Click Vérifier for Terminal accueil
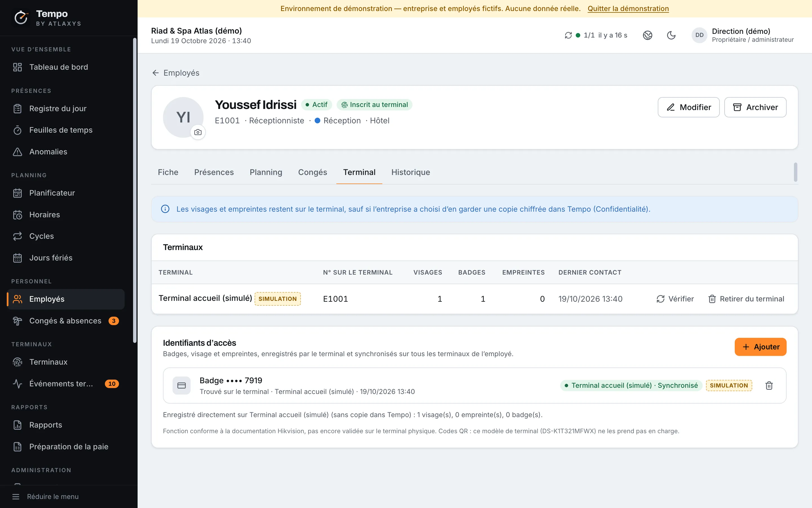The width and height of the screenshot is (812, 508). [x=675, y=299]
